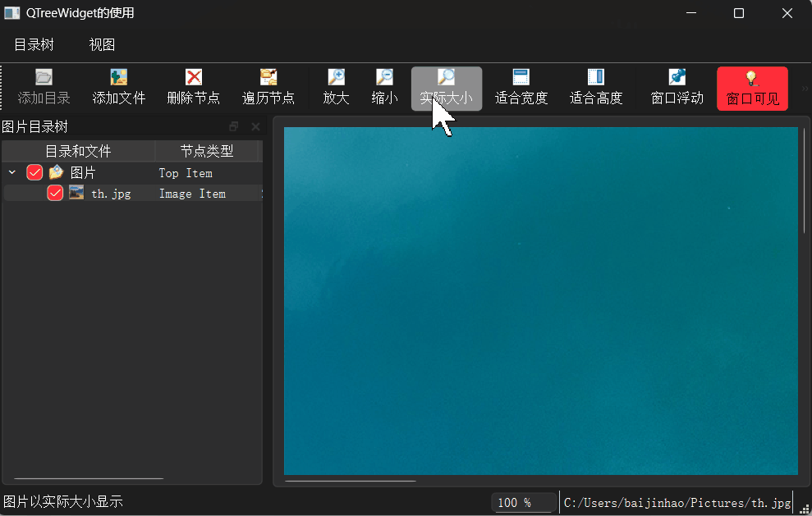Click the file path th.jpg in status bar

[x=677, y=503]
